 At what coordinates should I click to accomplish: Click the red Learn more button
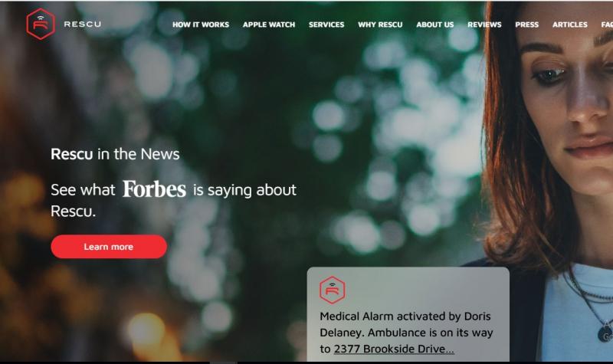[x=109, y=247]
